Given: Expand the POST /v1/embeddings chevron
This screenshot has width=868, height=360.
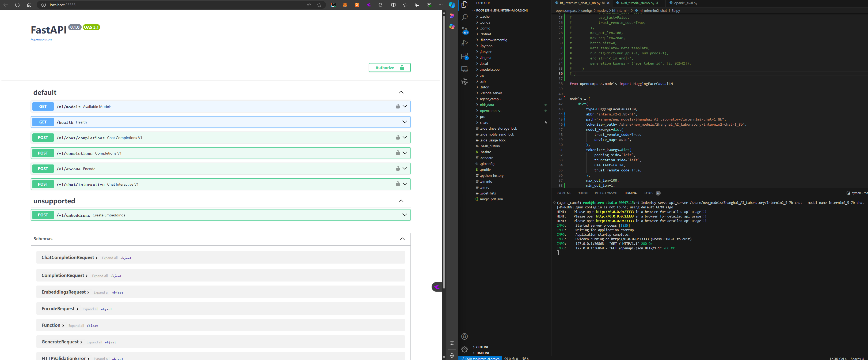Looking at the screenshot, I should [x=405, y=215].
